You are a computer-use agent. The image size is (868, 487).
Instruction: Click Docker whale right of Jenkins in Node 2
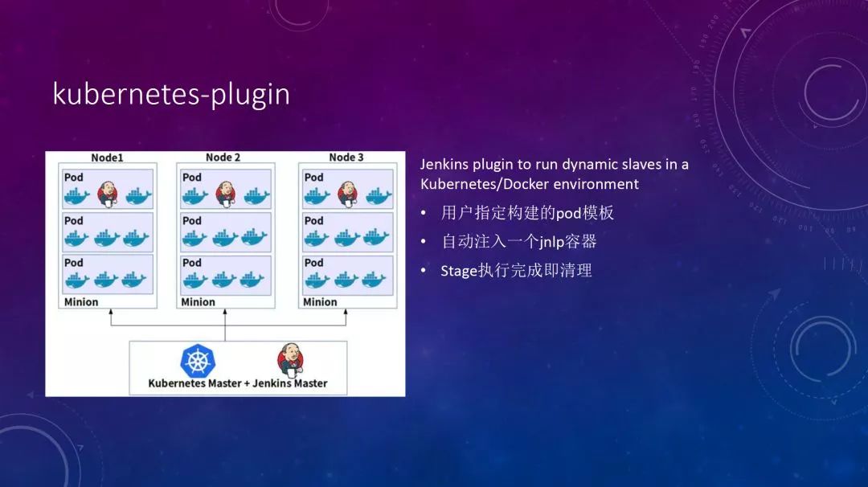(x=257, y=195)
